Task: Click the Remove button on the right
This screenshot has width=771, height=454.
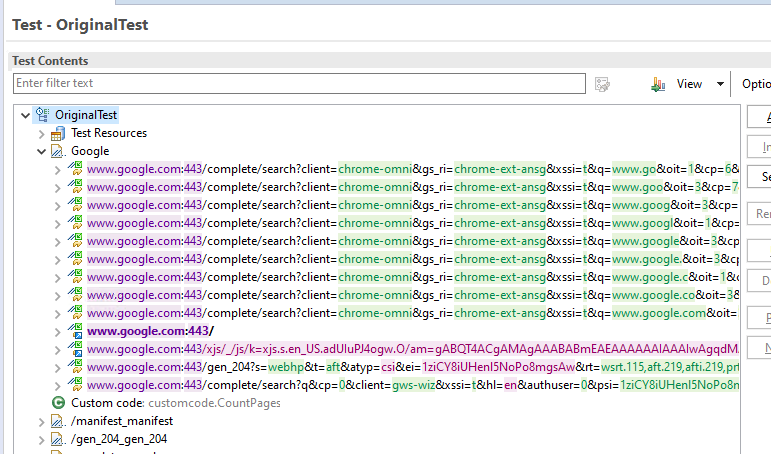Action: tap(759, 213)
